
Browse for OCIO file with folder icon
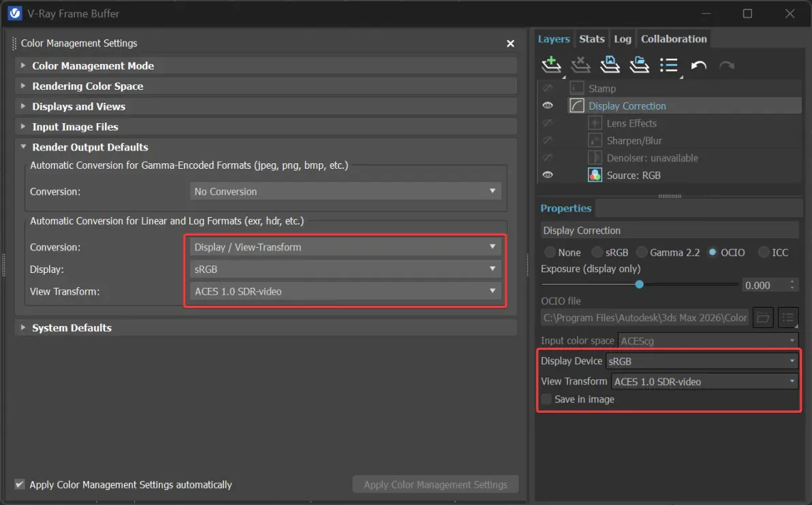(x=763, y=318)
